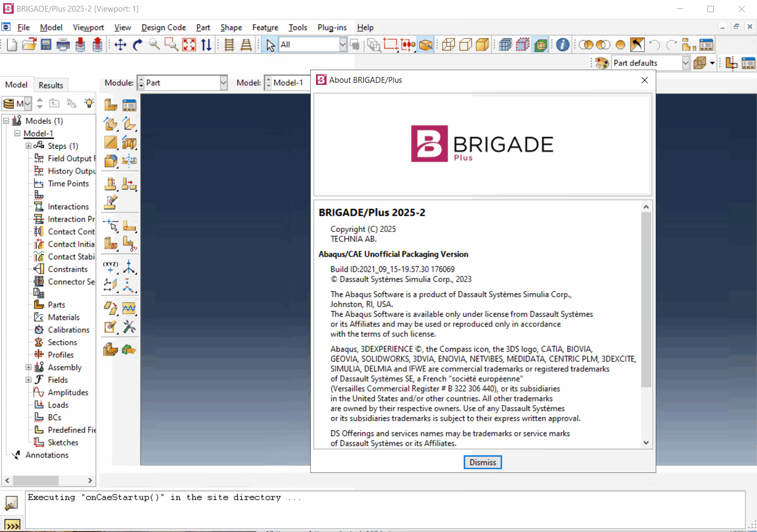Image resolution: width=757 pixels, height=532 pixels.
Task: Select the Pan View tool
Action: click(120, 45)
